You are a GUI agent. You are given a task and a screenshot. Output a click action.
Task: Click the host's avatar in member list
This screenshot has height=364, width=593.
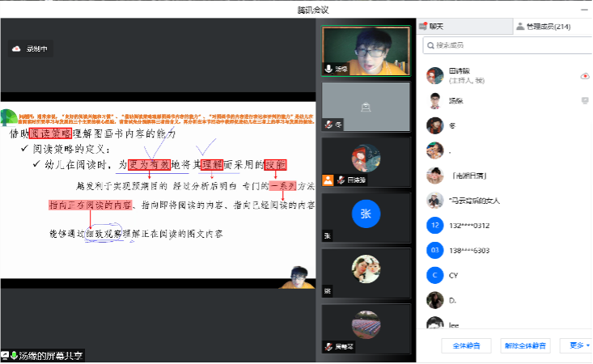434,75
